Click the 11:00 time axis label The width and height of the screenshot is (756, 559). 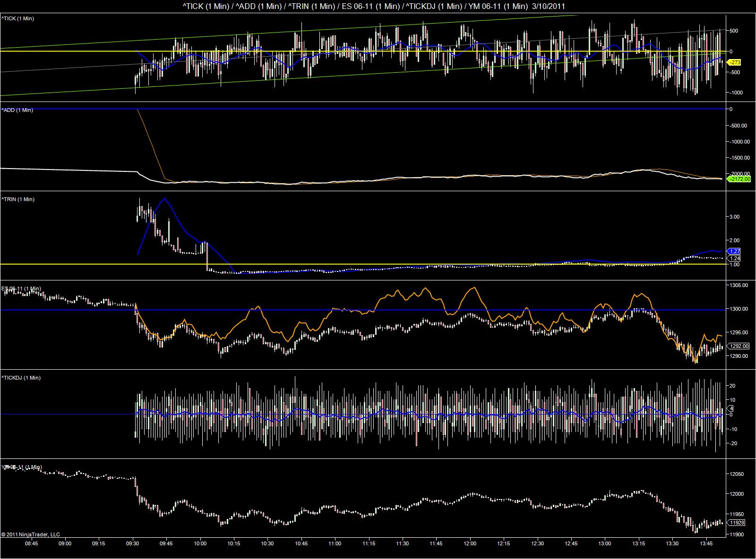[335, 543]
